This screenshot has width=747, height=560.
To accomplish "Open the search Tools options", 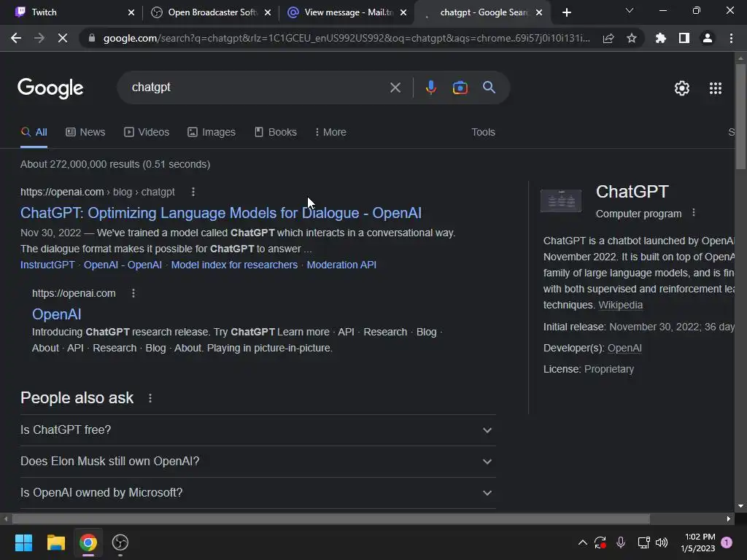I will (x=483, y=132).
